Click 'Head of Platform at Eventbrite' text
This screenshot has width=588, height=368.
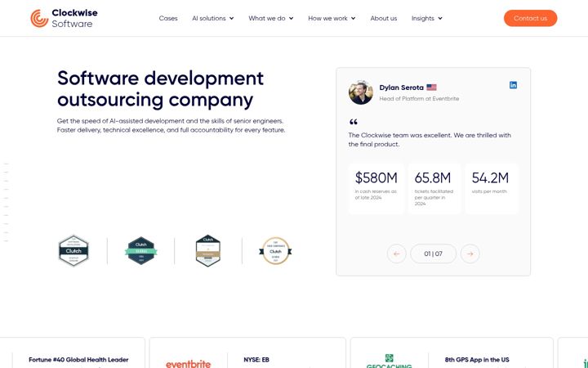tap(419, 99)
